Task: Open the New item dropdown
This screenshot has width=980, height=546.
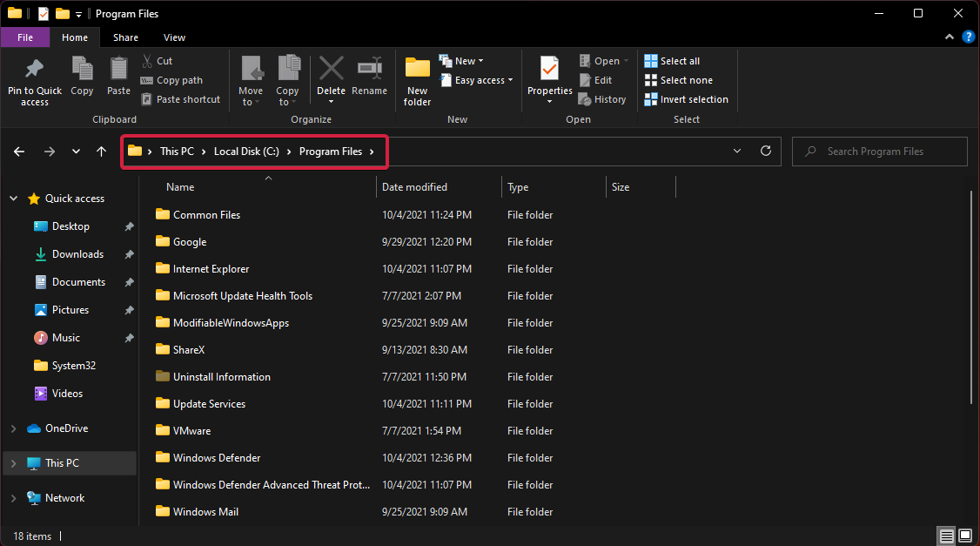Action: coord(464,60)
